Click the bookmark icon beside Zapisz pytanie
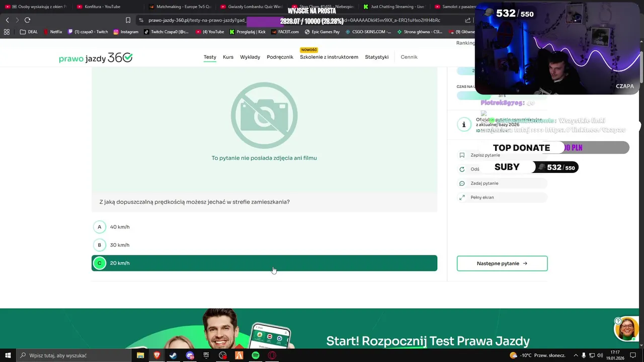 pyautogui.click(x=462, y=155)
